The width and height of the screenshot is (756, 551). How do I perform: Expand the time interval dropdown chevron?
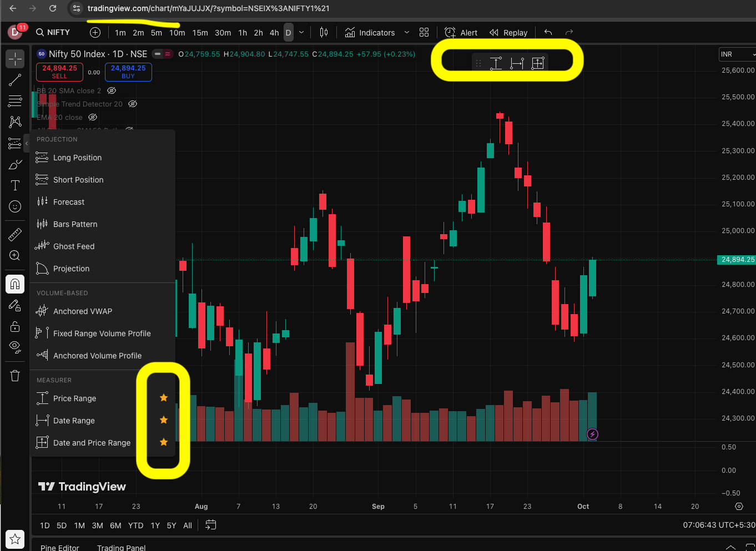tap(301, 33)
